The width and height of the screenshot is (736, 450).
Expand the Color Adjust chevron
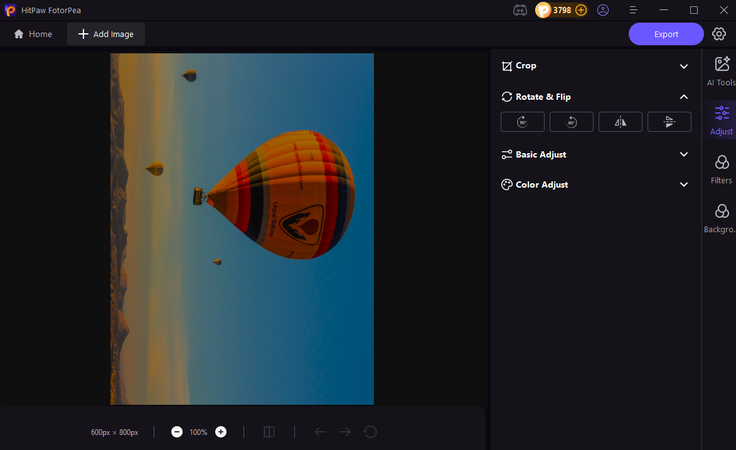684,184
